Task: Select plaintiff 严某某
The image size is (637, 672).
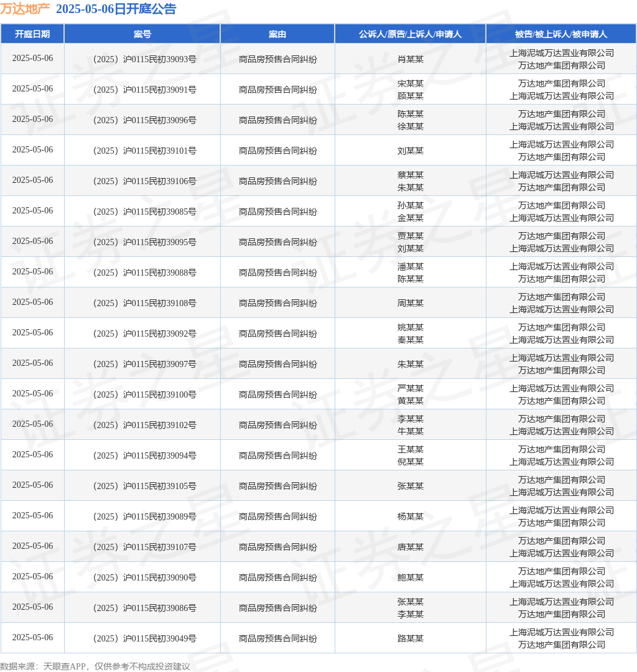Action: (411, 388)
